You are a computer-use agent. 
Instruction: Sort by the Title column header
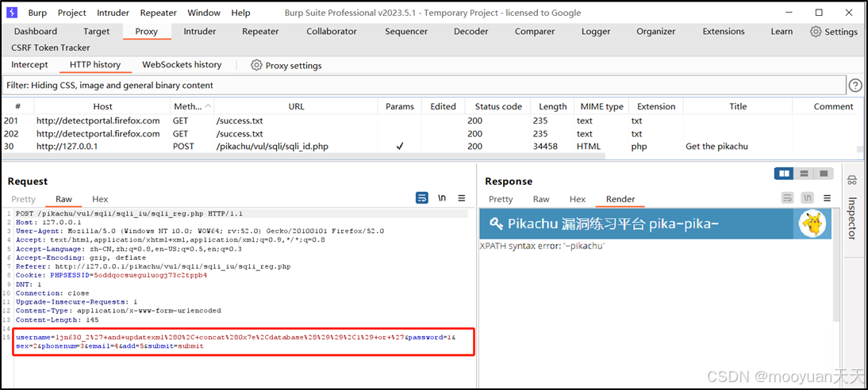[x=738, y=106]
